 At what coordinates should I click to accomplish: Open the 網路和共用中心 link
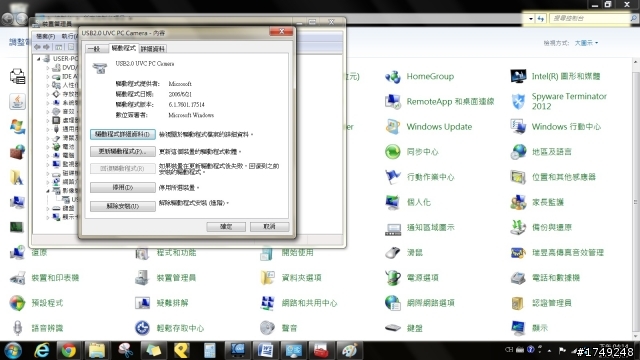tap(309, 303)
